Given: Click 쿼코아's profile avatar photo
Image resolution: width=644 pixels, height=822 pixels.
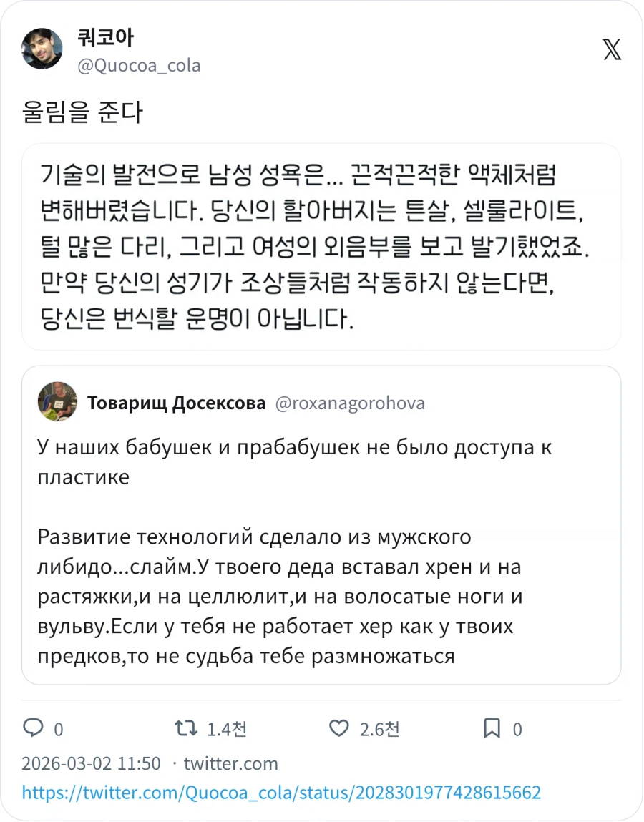Looking at the screenshot, I should coord(41,48).
